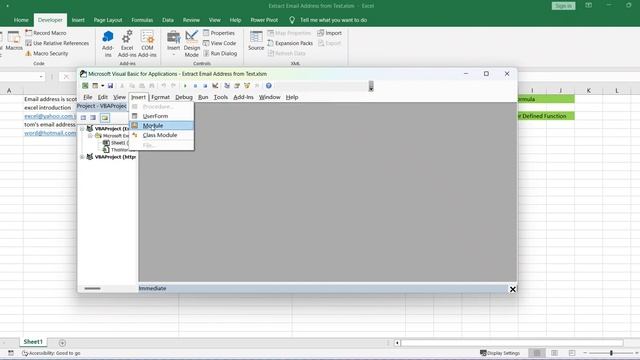This screenshot has width=640, height=360.
Task: Toggle Design Mode in the Excel ribbon
Action: 191,44
